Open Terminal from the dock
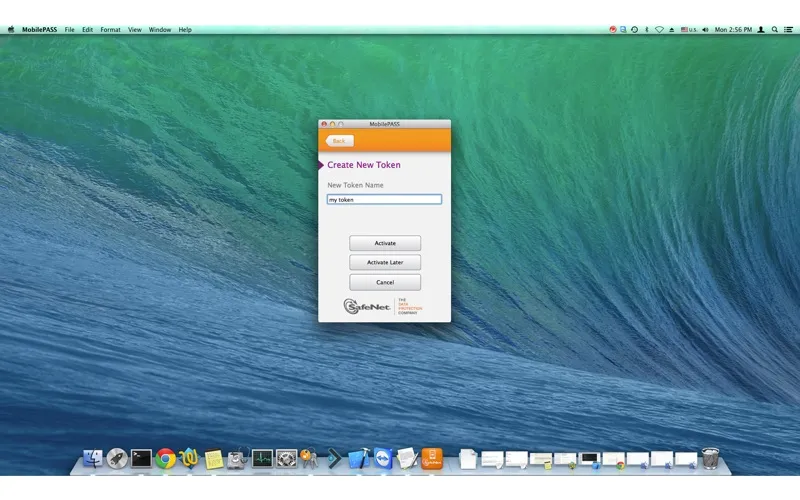This screenshot has height=500, width=800. point(141,459)
